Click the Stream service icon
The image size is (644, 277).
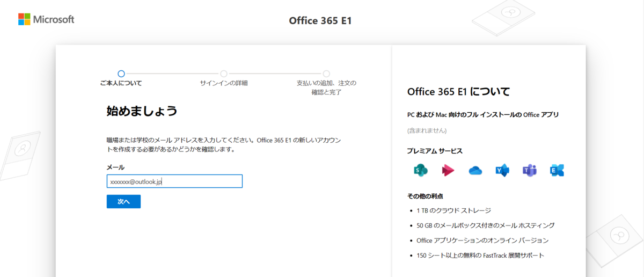click(448, 171)
